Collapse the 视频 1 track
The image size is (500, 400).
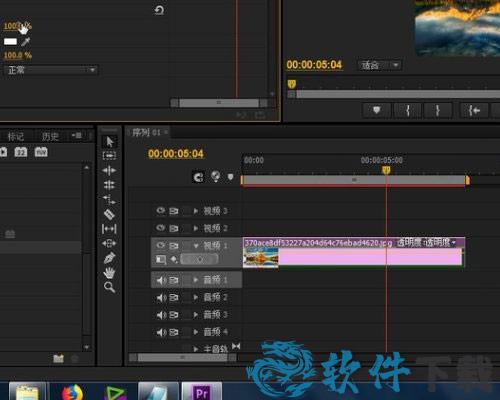pyautogui.click(x=196, y=246)
